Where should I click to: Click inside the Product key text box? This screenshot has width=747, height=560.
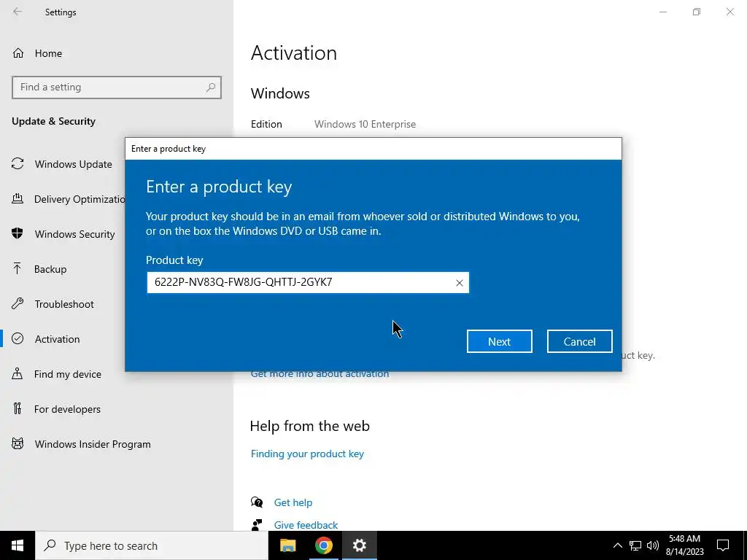point(308,282)
